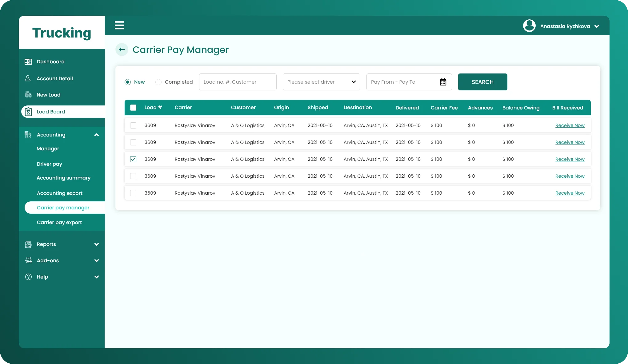Click the Advances column header
Image resolution: width=628 pixels, height=364 pixels.
(x=480, y=108)
